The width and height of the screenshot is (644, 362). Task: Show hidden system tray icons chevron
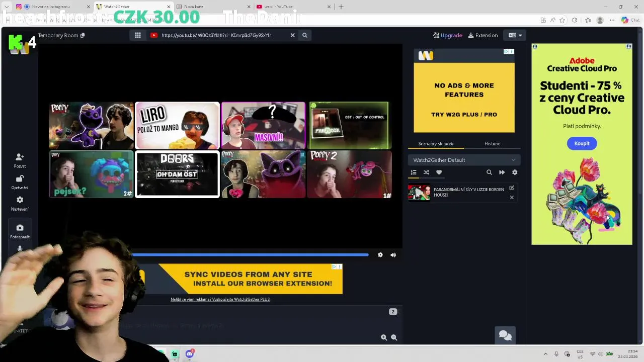545,354
